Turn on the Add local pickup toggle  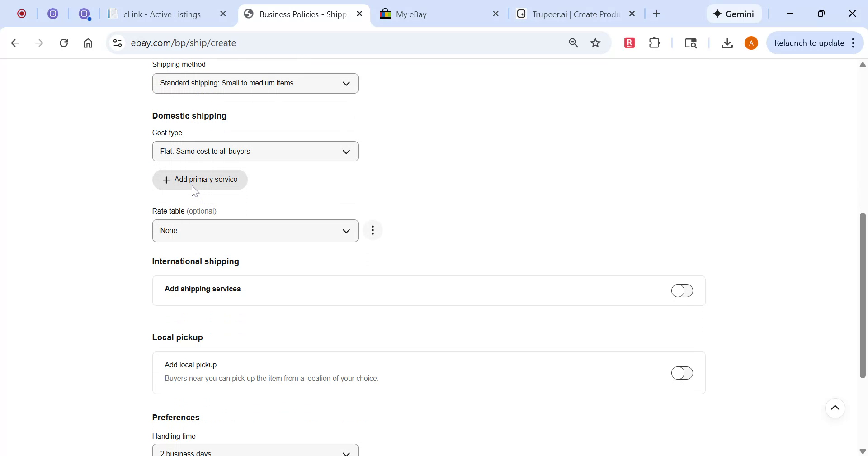pyautogui.click(x=682, y=373)
